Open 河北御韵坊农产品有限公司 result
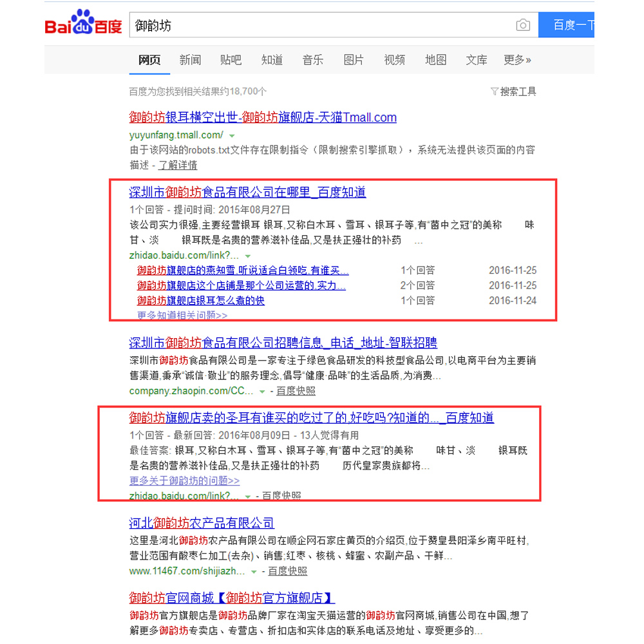644x644 pixels. point(202,523)
